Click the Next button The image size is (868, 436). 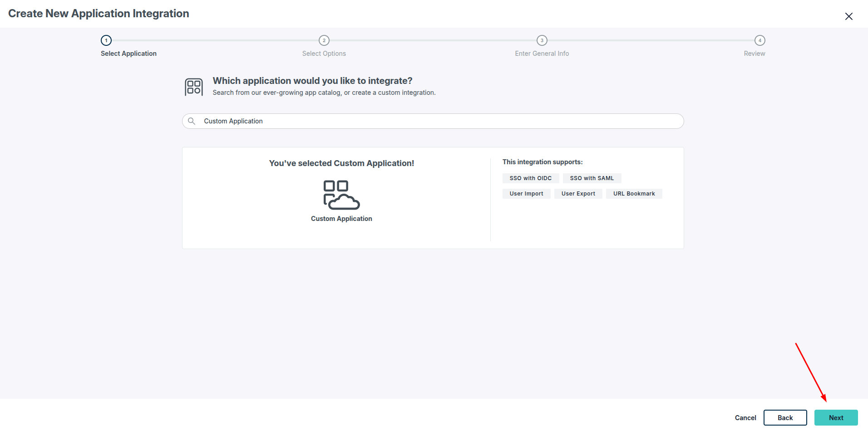[836, 418]
